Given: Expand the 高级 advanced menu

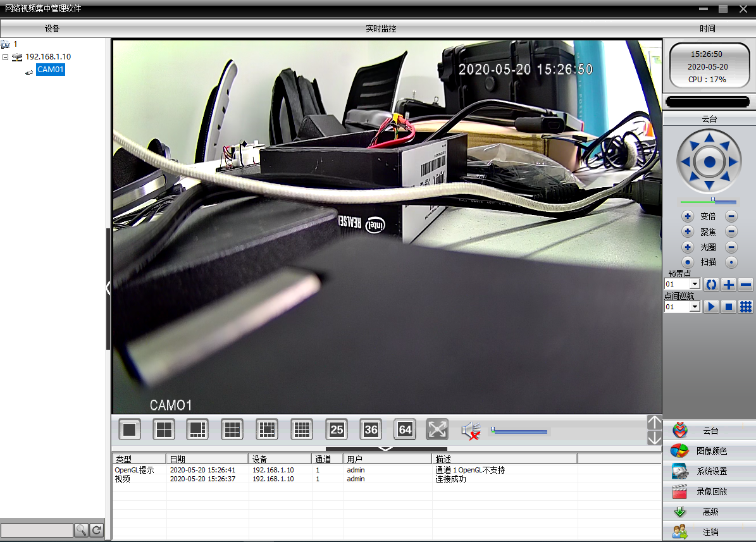Looking at the screenshot, I should click(709, 512).
